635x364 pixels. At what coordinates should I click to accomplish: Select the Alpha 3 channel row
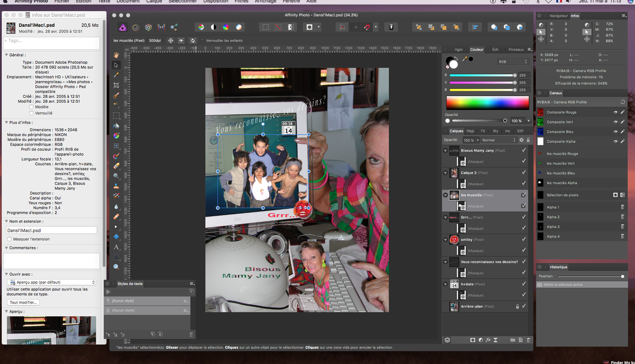click(582, 227)
